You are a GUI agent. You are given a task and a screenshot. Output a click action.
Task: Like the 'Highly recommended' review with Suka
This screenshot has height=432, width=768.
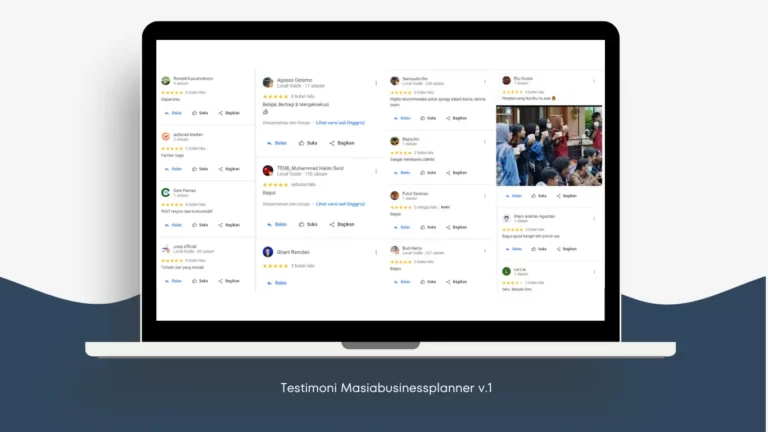click(428, 119)
